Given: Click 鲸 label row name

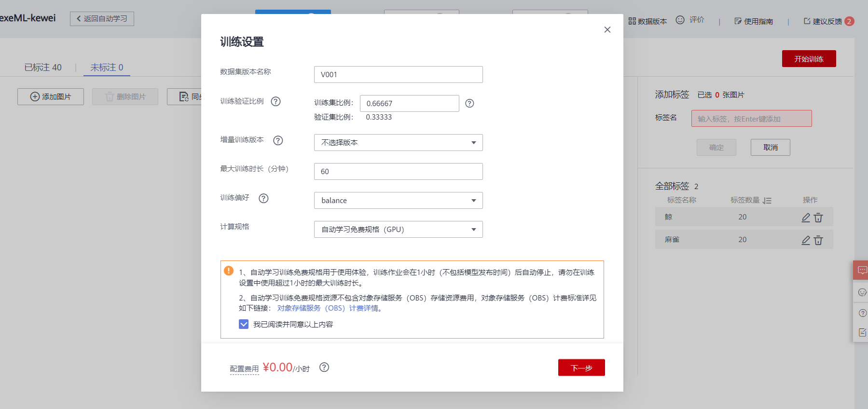Looking at the screenshot, I should (x=668, y=217).
